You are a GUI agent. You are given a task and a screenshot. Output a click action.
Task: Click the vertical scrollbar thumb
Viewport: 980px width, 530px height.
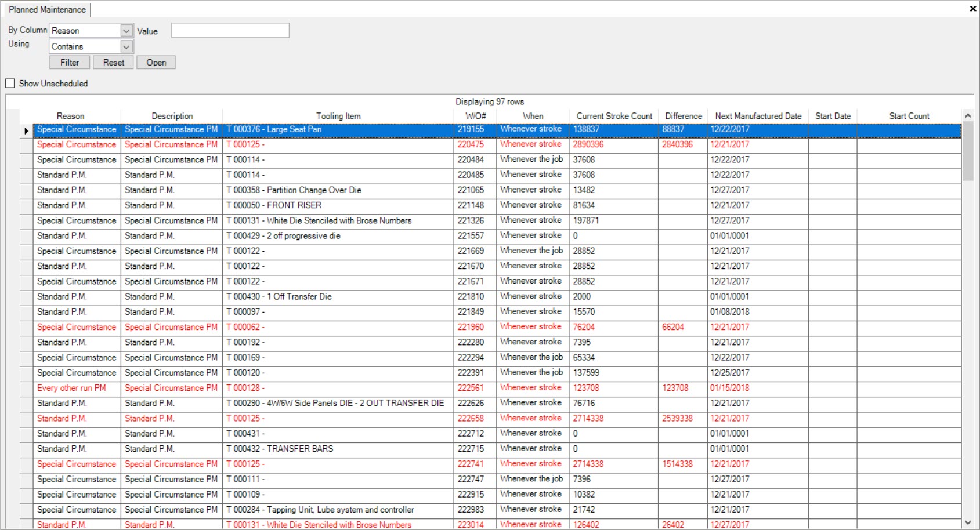click(x=968, y=152)
